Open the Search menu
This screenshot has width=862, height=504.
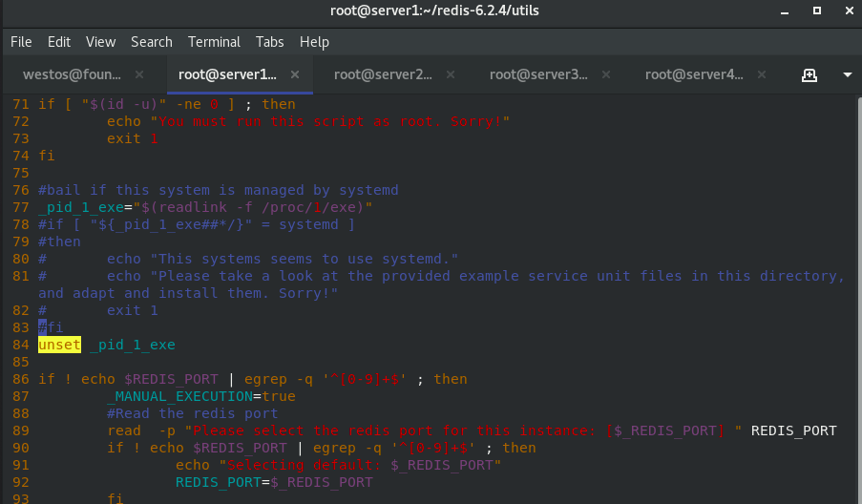tap(151, 42)
